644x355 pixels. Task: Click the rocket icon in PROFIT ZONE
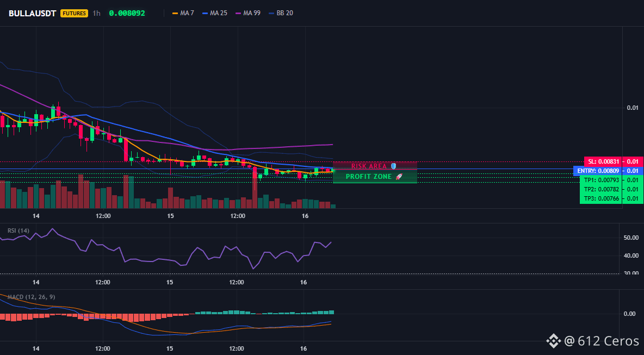(x=399, y=177)
